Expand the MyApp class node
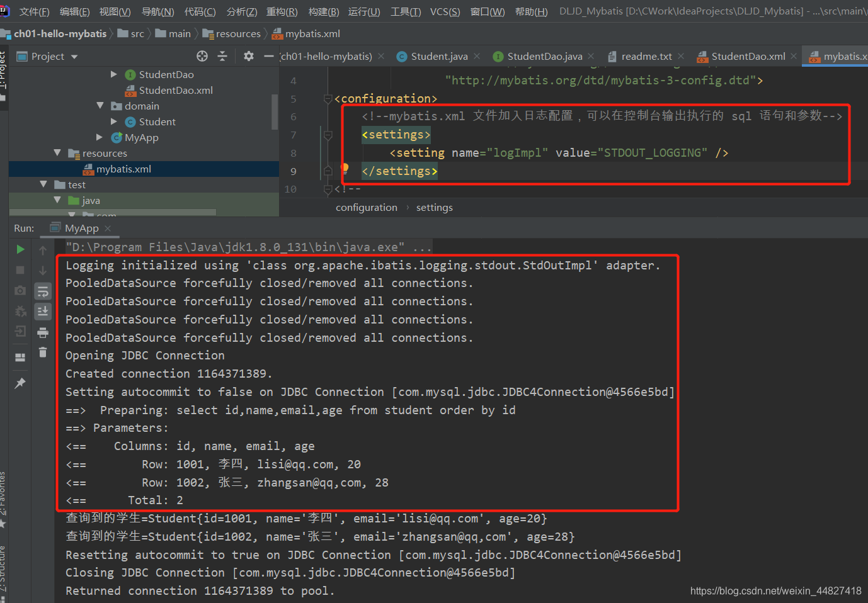The width and height of the screenshot is (868, 603). [100, 137]
